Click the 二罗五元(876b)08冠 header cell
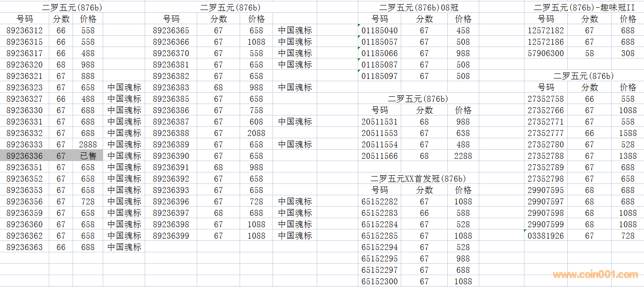 click(x=418, y=8)
